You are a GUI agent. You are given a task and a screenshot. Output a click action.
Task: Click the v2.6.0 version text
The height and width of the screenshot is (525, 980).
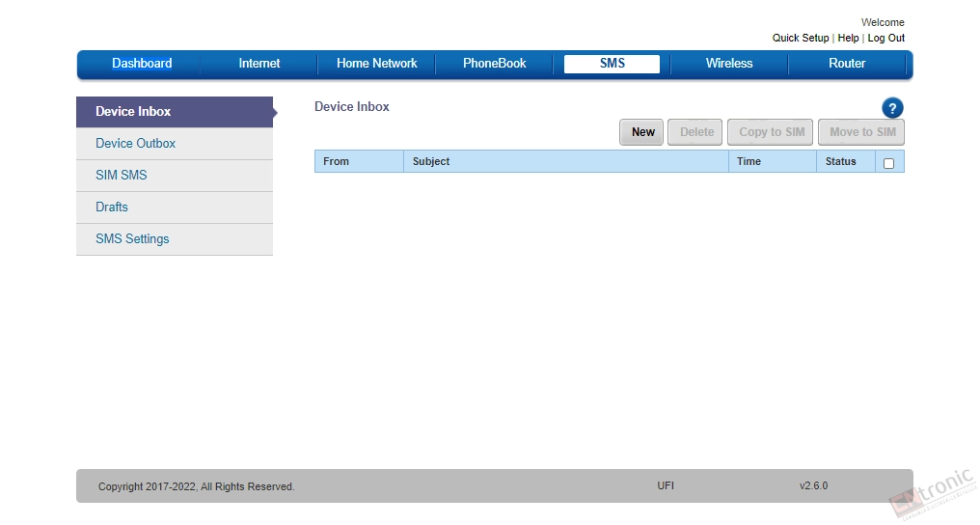click(813, 485)
